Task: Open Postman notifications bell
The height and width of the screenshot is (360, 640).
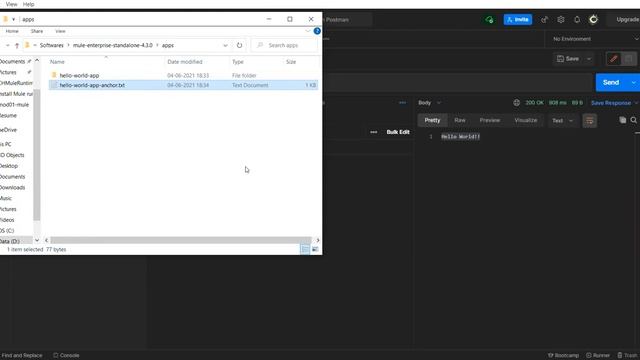Action: pyautogui.click(x=577, y=20)
